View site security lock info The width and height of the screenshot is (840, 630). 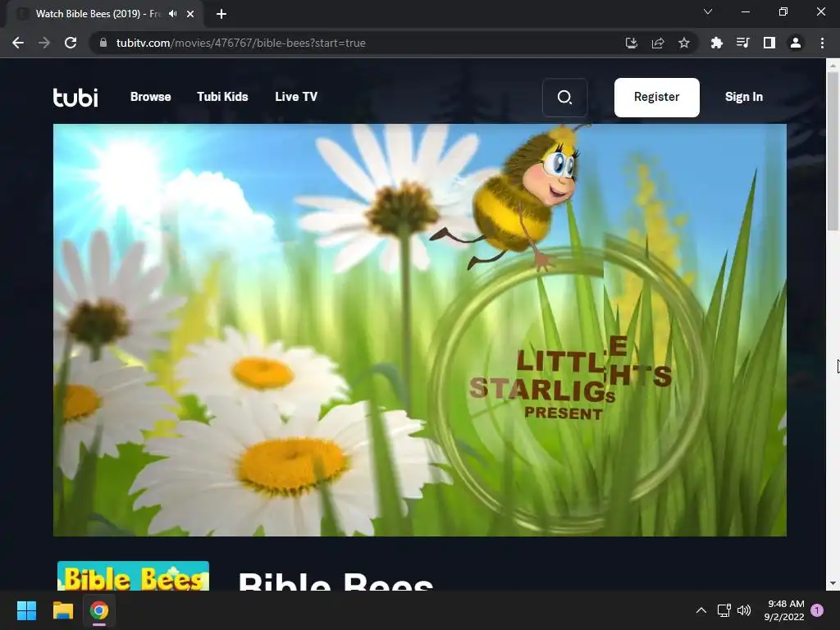tap(103, 43)
